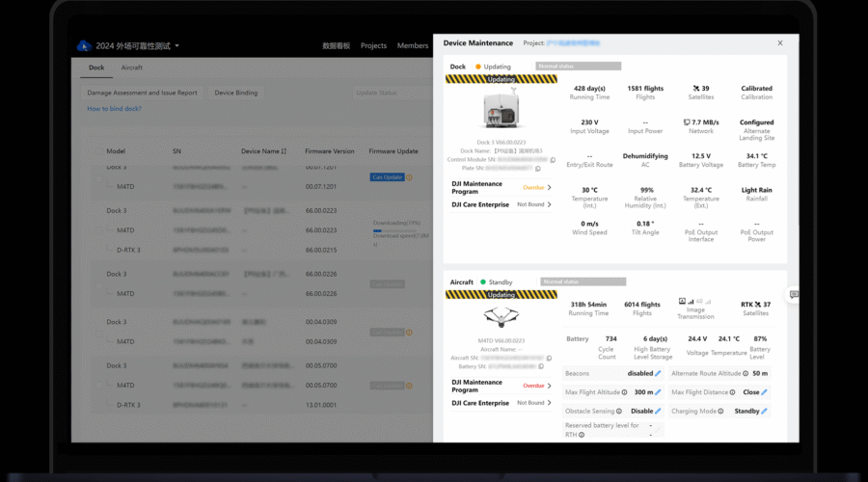Screen dimensions: 868x482
Task: Open the Projects menu item
Action: point(373,45)
